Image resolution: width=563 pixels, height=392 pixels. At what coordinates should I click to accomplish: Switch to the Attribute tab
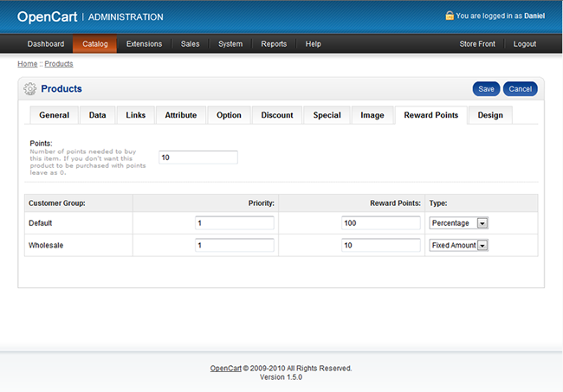coord(181,115)
